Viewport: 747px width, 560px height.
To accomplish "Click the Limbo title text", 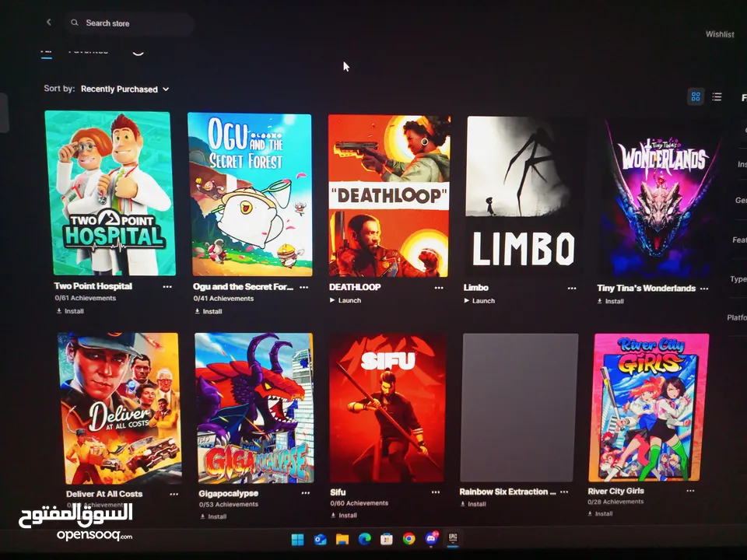I will pos(476,288).
